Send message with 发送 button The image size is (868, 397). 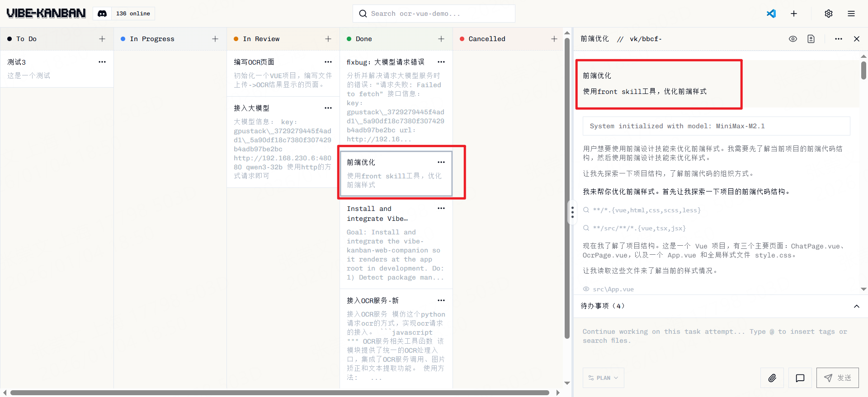coord(838,378)
